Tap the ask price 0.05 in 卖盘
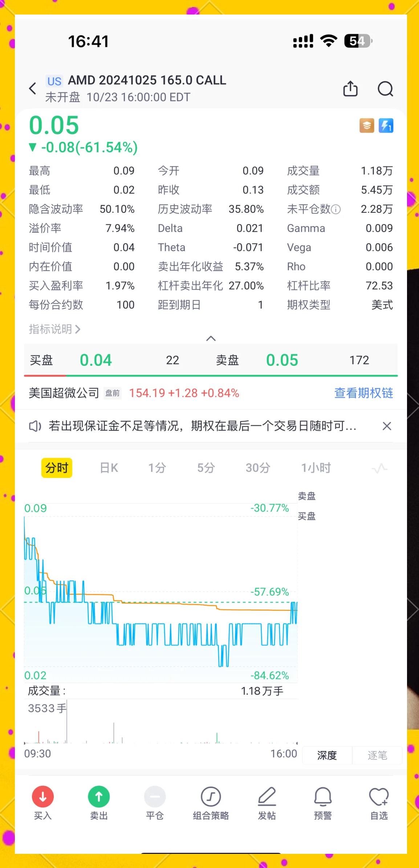 pos(282,360)
